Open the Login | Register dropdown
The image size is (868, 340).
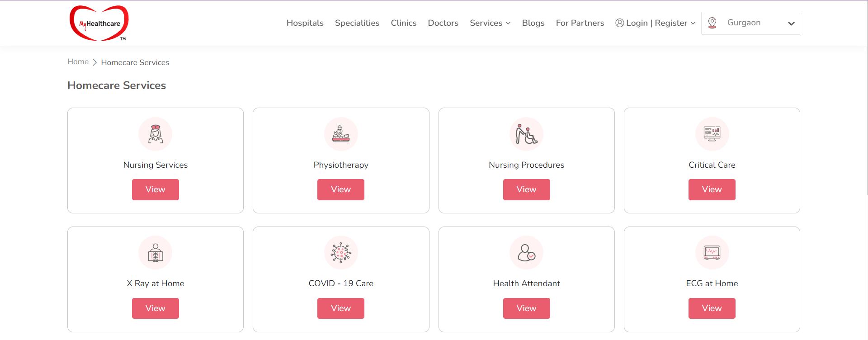coord(655,23)
